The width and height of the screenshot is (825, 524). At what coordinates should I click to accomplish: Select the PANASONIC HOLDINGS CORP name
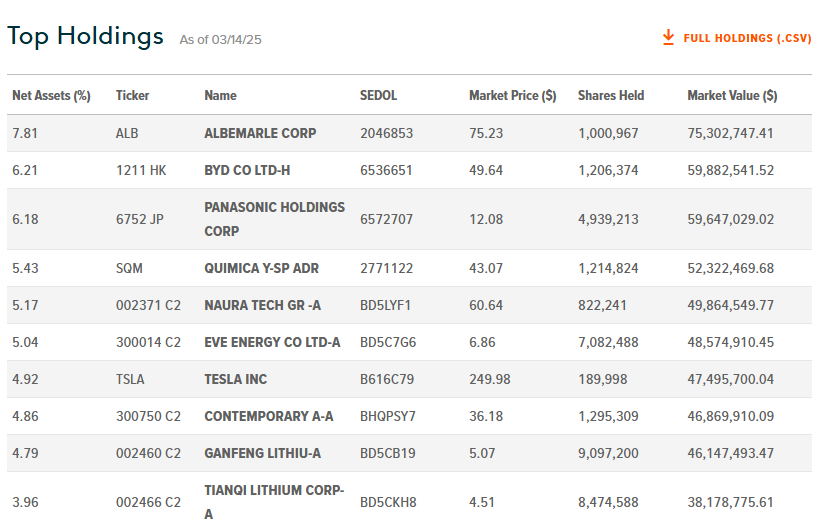(275, 219)
